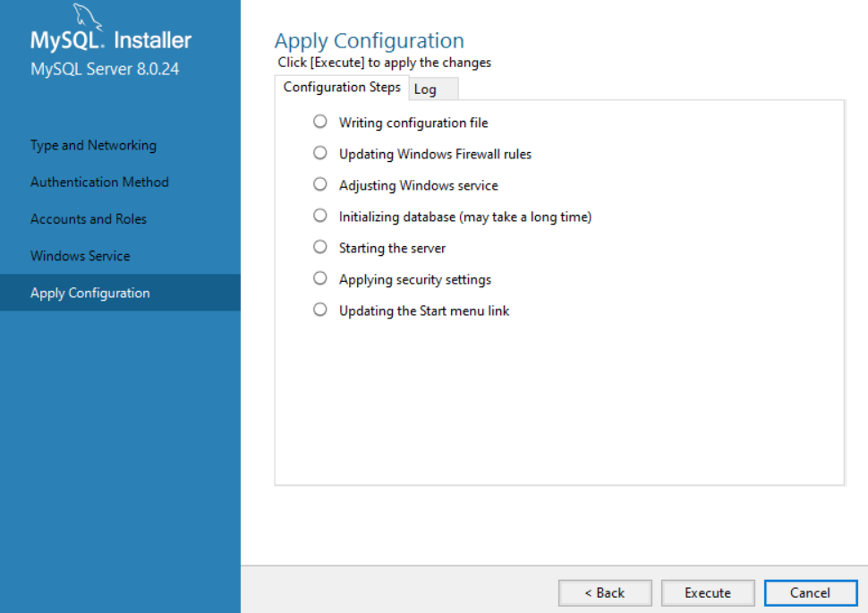The width and height of the screenshot is (868, 613).
Task: Select the Updating the Start menu link indicator
Action: (320, 310)
